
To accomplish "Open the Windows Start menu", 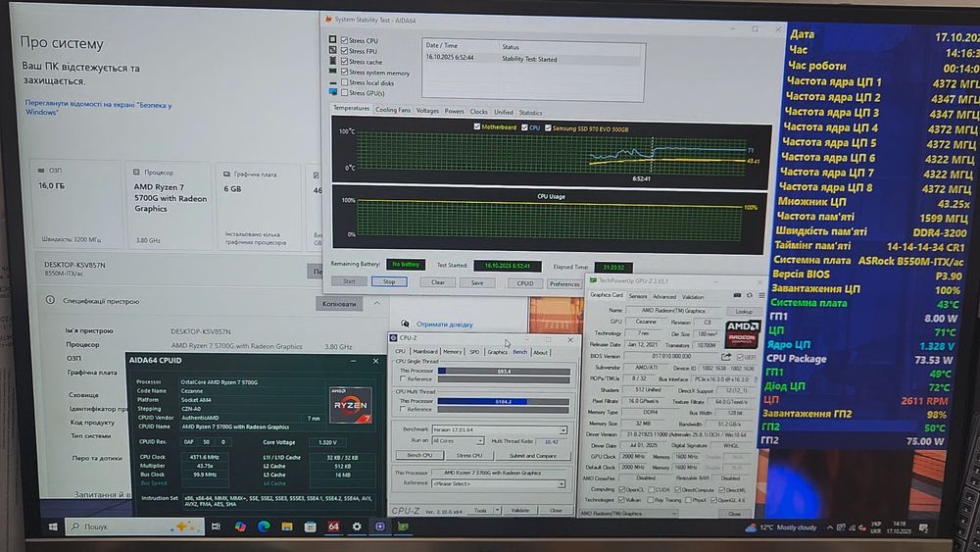I will [53, 527].
